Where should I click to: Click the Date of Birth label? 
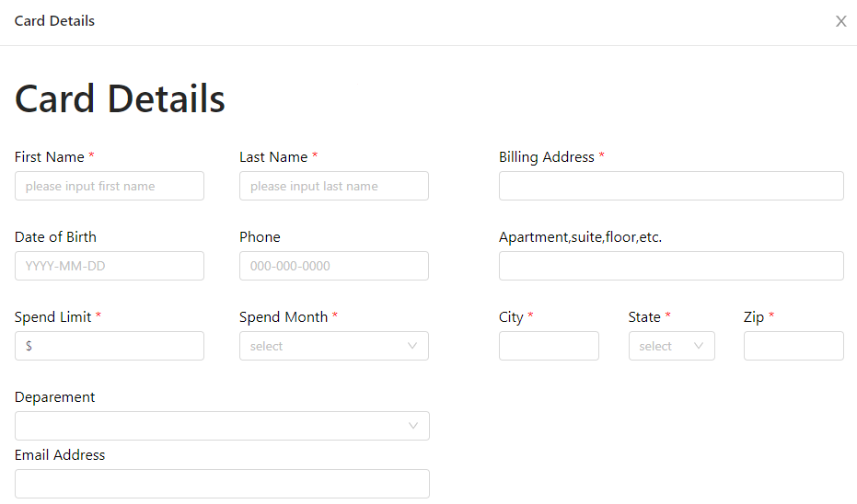pos(55,237)
